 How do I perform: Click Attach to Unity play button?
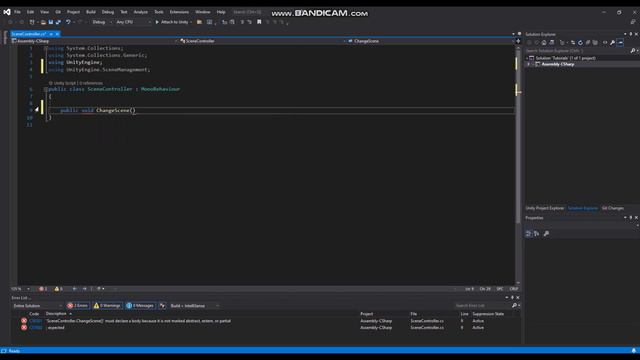(171, 22)
